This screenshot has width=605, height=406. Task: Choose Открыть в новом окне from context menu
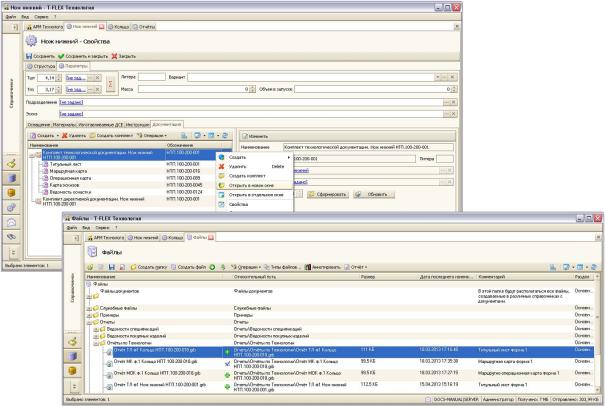254,186
